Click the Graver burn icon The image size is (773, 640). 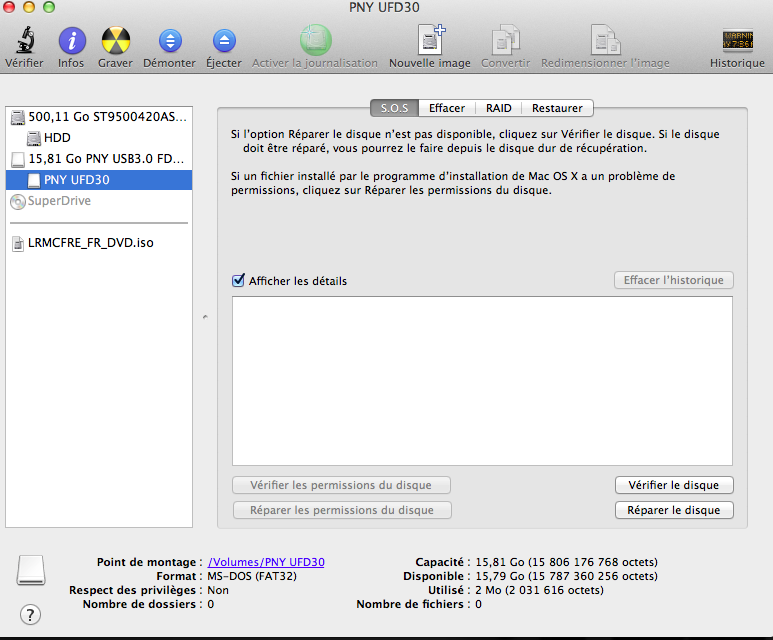click(x=115, y=42)
